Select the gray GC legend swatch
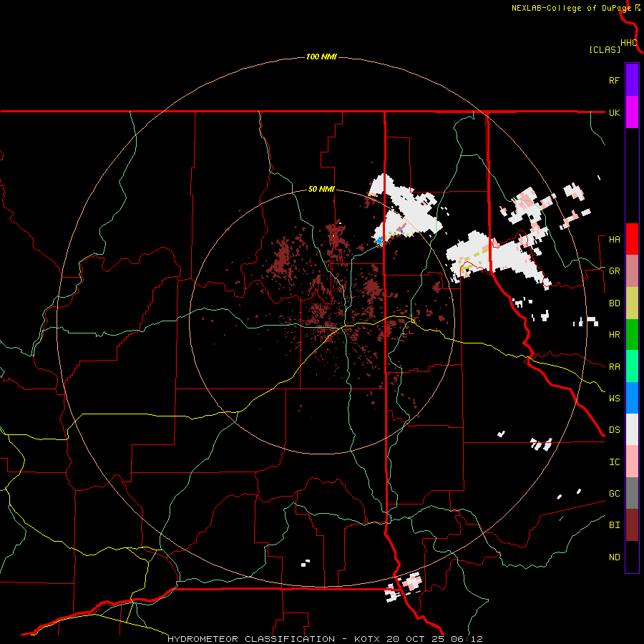Viewport: 644px width, 644px height. coord(632,493)
